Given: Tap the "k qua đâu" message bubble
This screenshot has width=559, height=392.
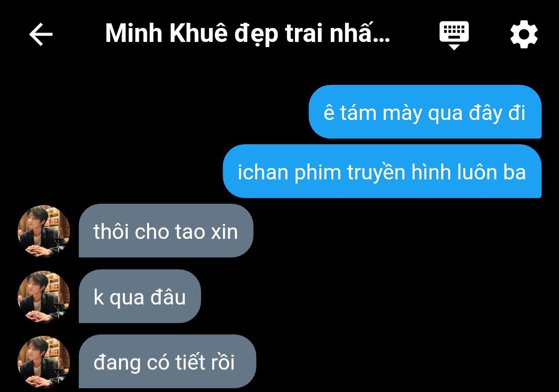Looking at the screenshot, I should 140,296.
